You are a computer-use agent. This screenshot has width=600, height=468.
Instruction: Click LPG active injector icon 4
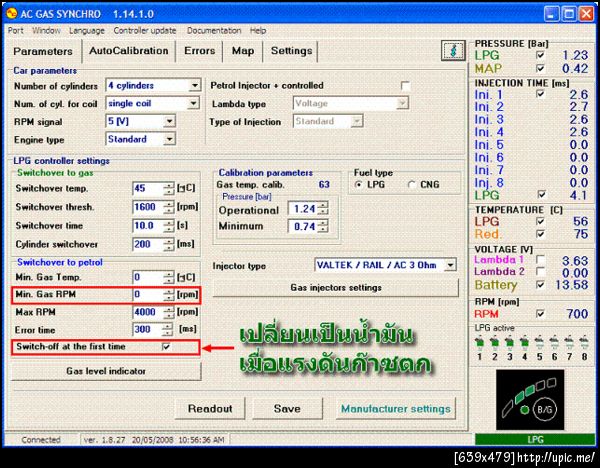[x=524, y=342]
